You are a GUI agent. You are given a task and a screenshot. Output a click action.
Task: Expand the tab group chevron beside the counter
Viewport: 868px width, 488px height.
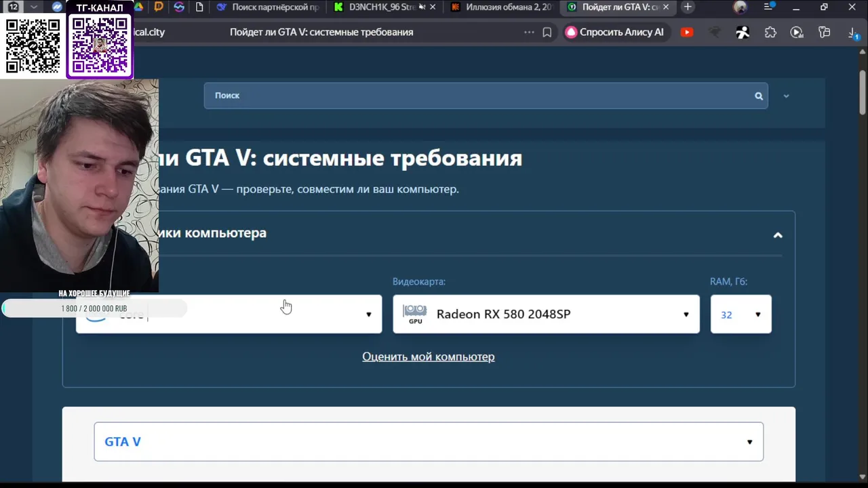pos(33,7)
